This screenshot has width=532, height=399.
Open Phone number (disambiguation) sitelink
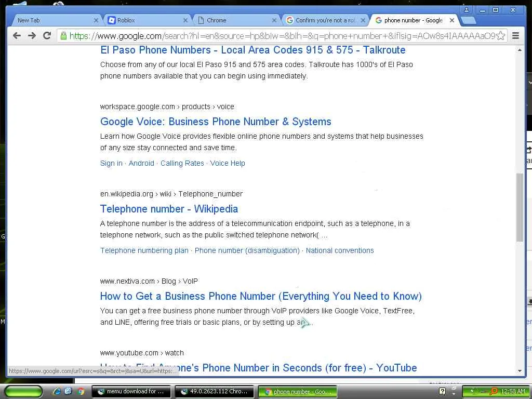point(247,250)
